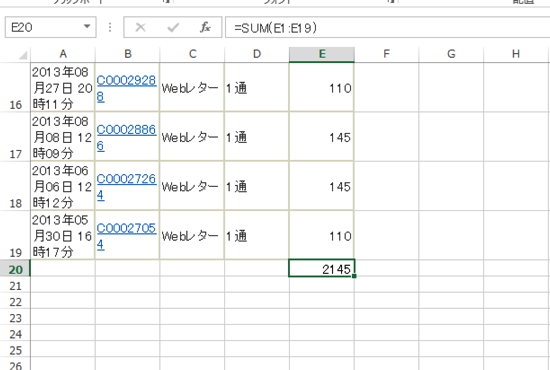Select date cell 2013年08月08日 12時09分
Viewport: 550px width, 370px height.
point(63,137)
